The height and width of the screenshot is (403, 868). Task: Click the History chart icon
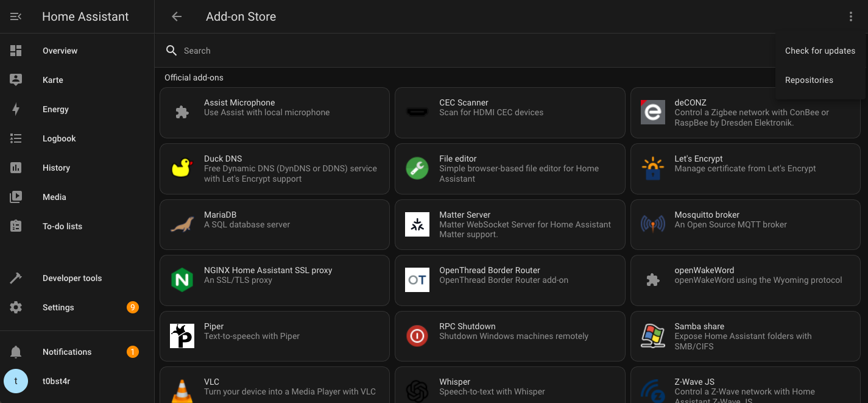[x=16, y=168]
